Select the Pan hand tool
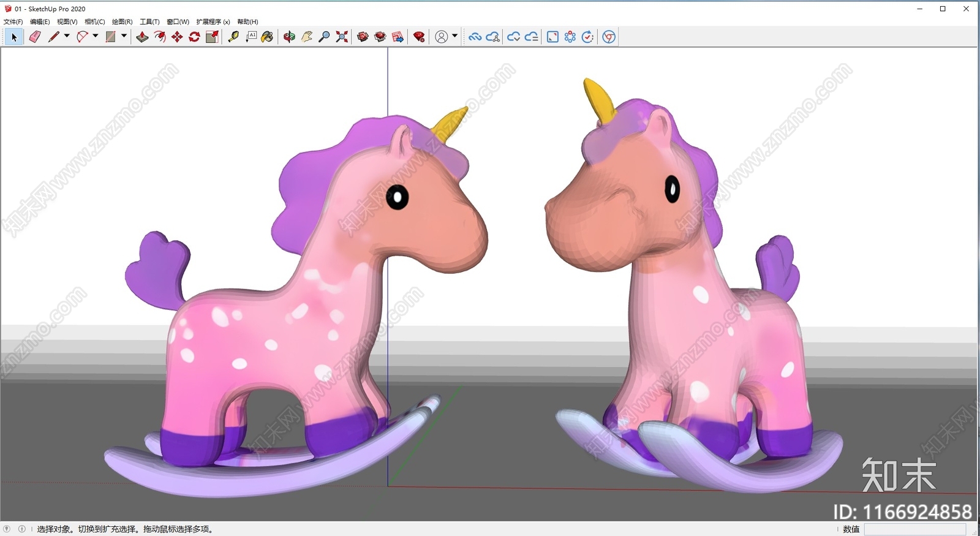 [x=307, y=37]
